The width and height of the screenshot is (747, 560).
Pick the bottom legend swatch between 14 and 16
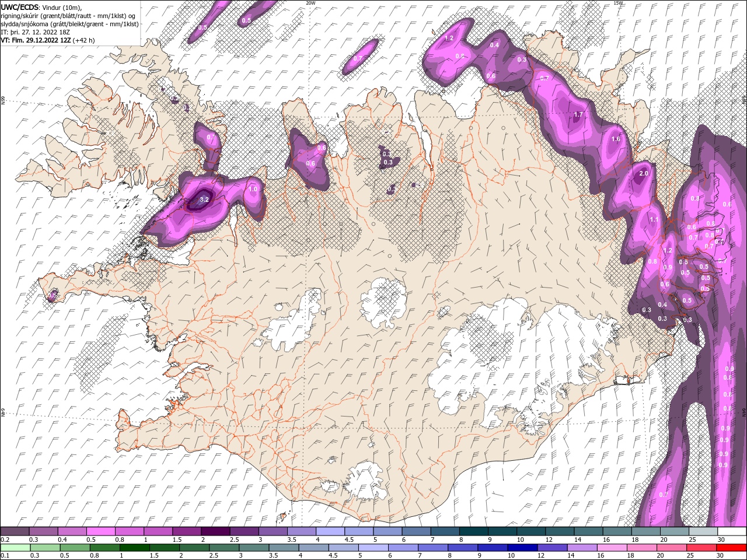pyautogui.click(x=581, y=548)
